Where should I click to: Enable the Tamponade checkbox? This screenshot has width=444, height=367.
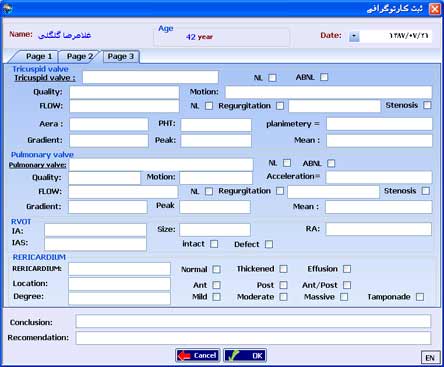coord(420,297)
